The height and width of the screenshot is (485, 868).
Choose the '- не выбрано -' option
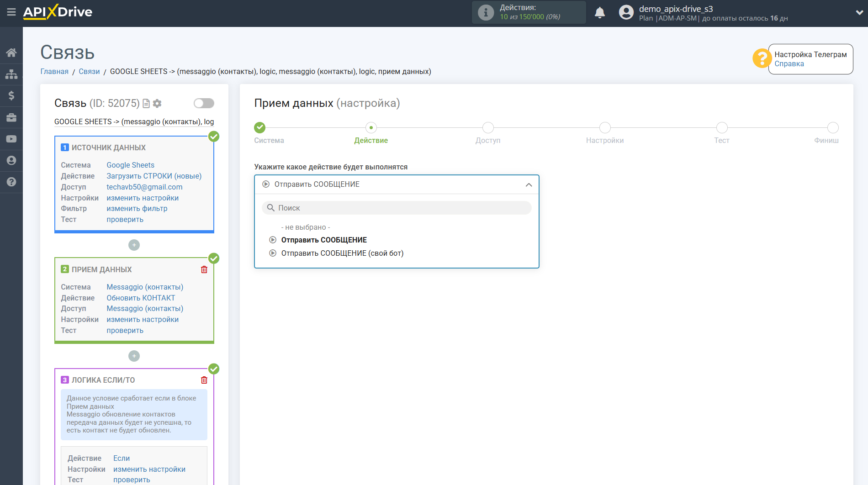305,227
